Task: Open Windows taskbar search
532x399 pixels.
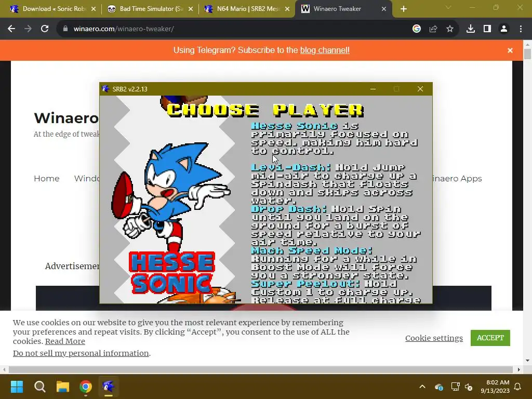Action: [39, 387]
